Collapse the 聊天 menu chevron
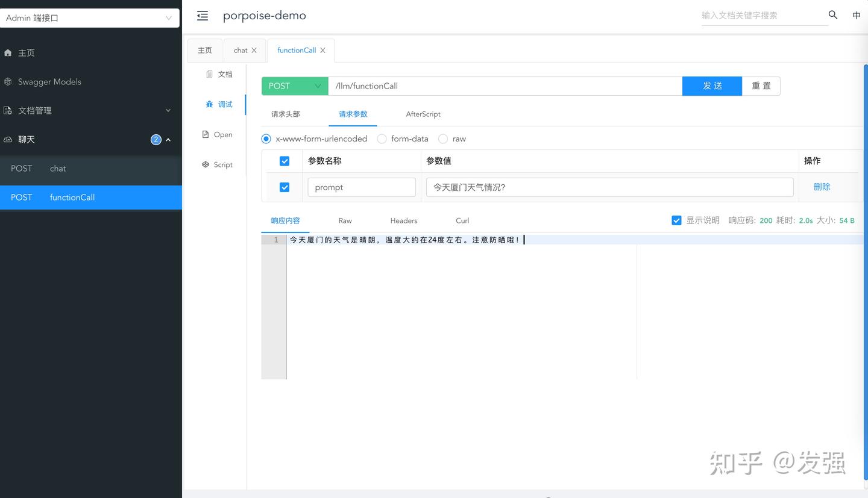 click(168, 140)
